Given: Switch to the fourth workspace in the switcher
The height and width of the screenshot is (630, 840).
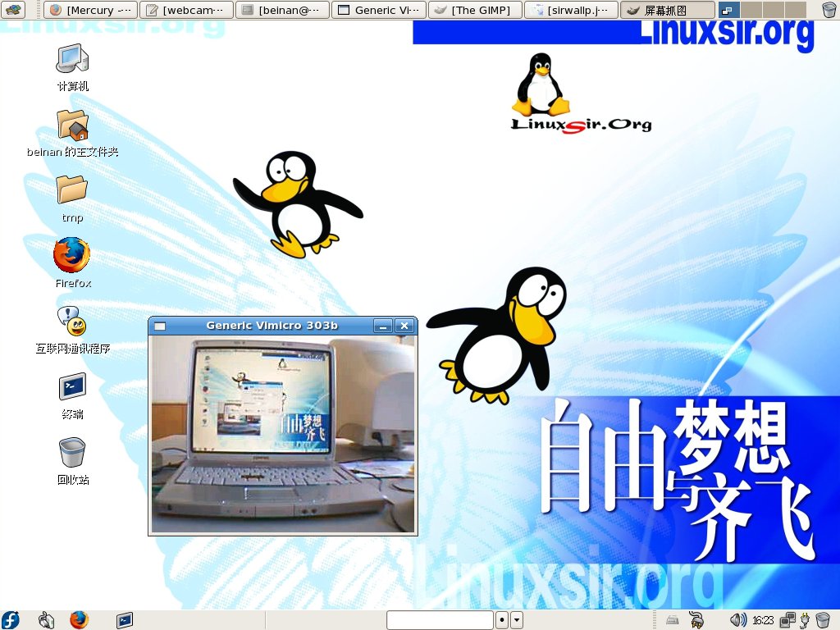Looking at the screenshot, I should point(795,10).
